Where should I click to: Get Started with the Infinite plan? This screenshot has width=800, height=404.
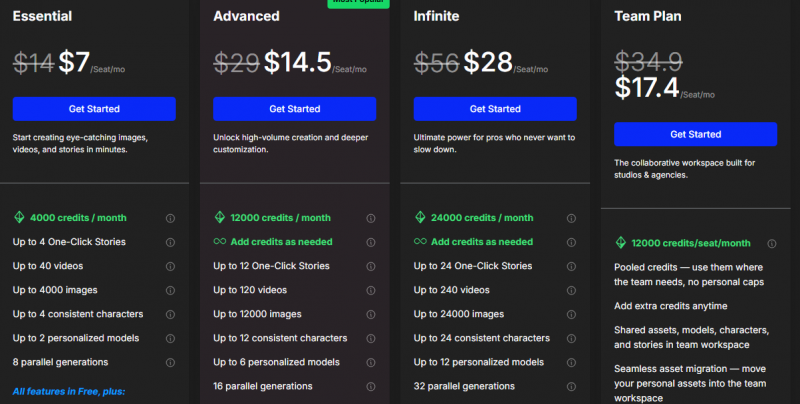495,109
